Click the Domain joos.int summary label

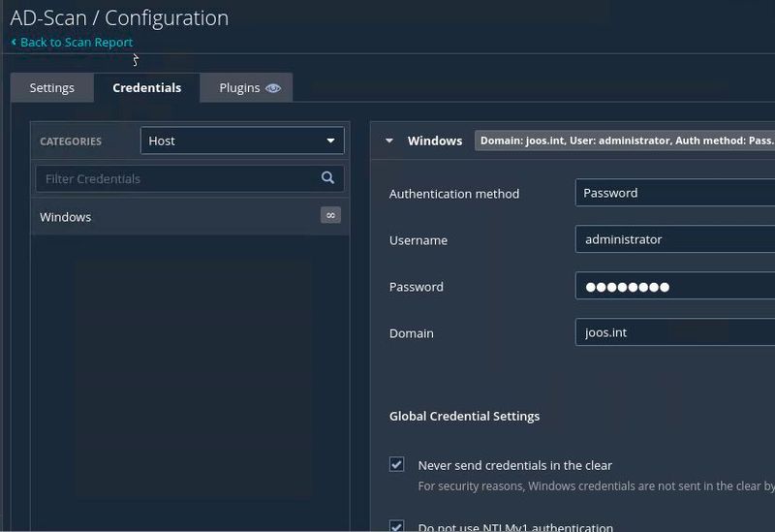click(x=625, y=141)
